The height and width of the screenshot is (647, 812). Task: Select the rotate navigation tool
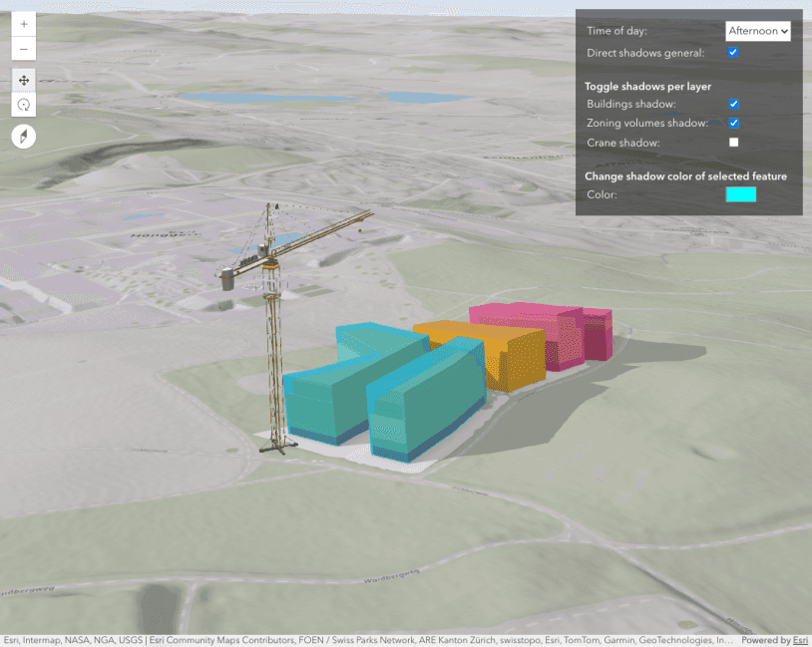point(24,105)
